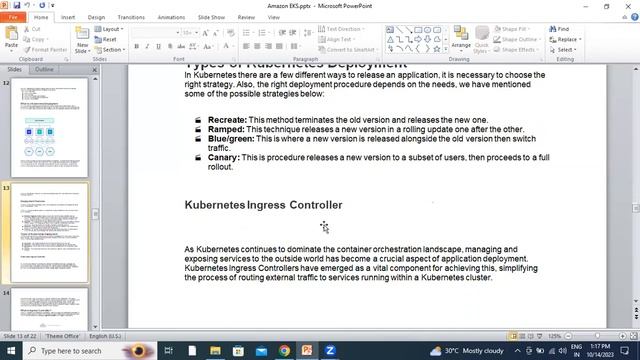The image size is (640, 360).
Task: Switch to Slide Sorter view icon
Action: click(x=522, y=336)
